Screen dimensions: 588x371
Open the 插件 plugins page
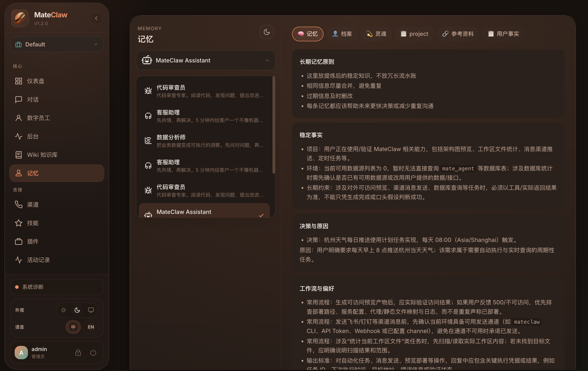(x=57, y=241)
